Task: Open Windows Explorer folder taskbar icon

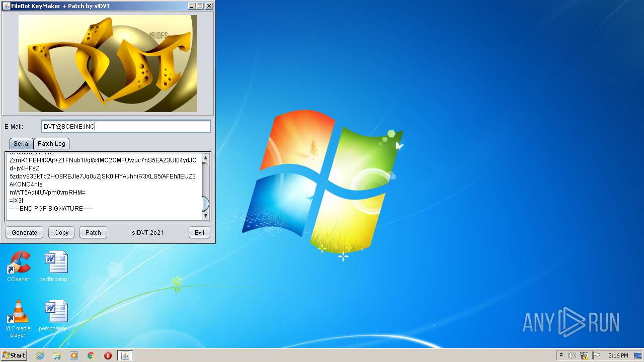Action: pos(57,355)
